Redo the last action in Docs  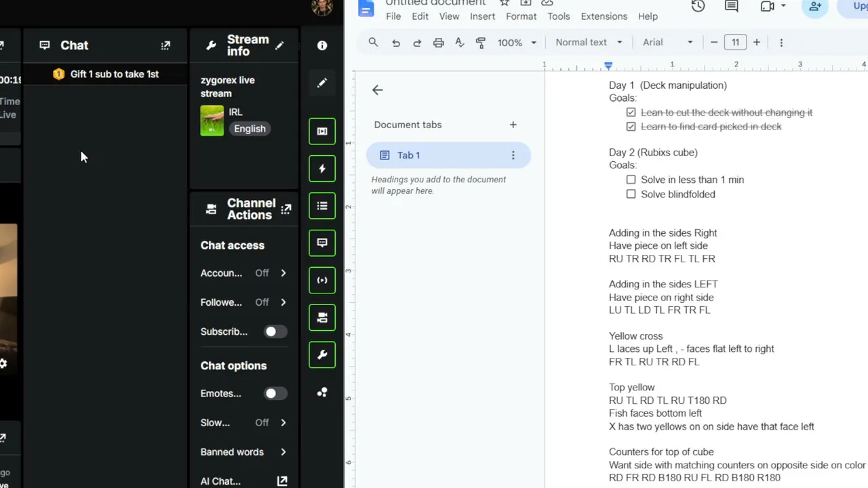point(417,42)
